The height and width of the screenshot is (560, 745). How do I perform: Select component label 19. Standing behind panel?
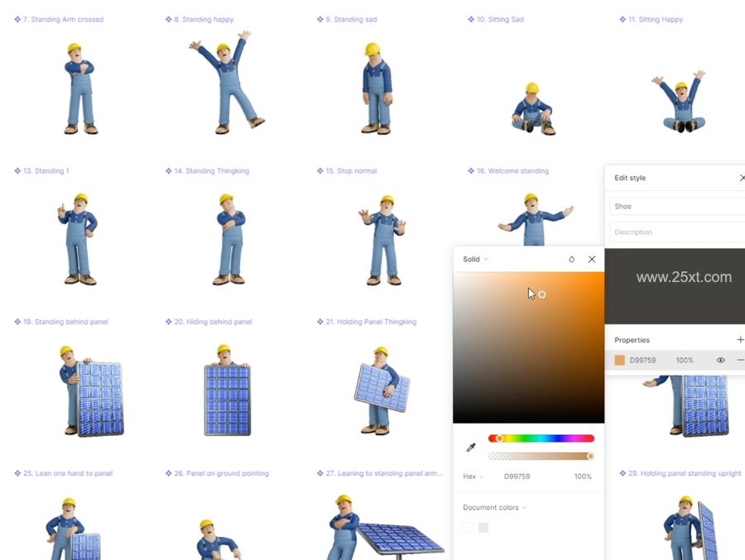click(61, 322)
